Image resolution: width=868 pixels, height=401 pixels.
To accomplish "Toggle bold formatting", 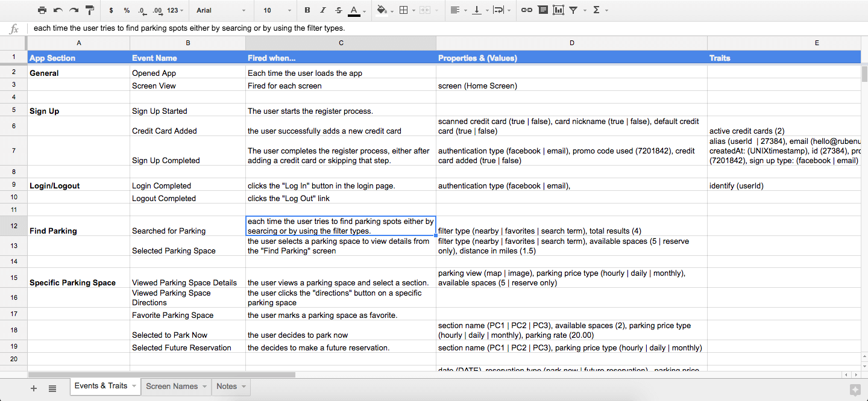I will point(307,10).
